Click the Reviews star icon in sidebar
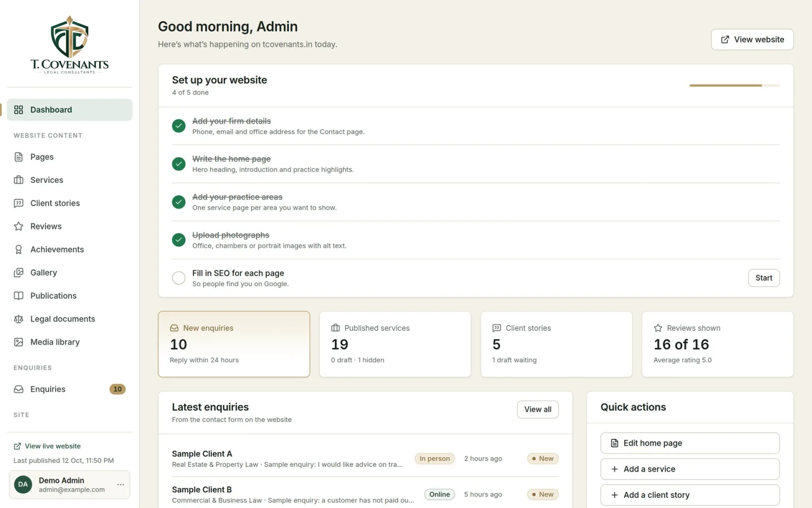The width and height of the screenshot is (812, 508). pos(19,227)
